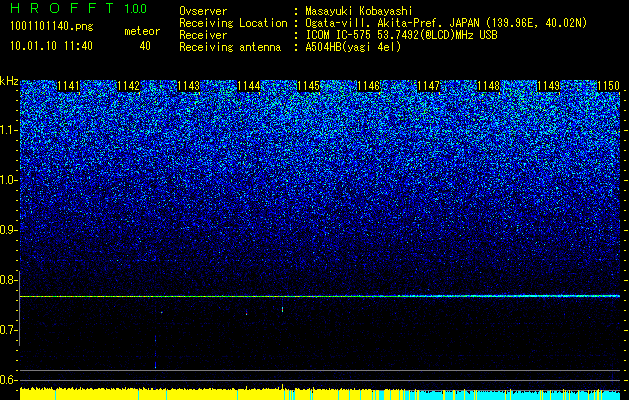The height and width of the screenshot is (400, 629).
Task: Select the filename 1001101140.png
Action: (52, 26)
